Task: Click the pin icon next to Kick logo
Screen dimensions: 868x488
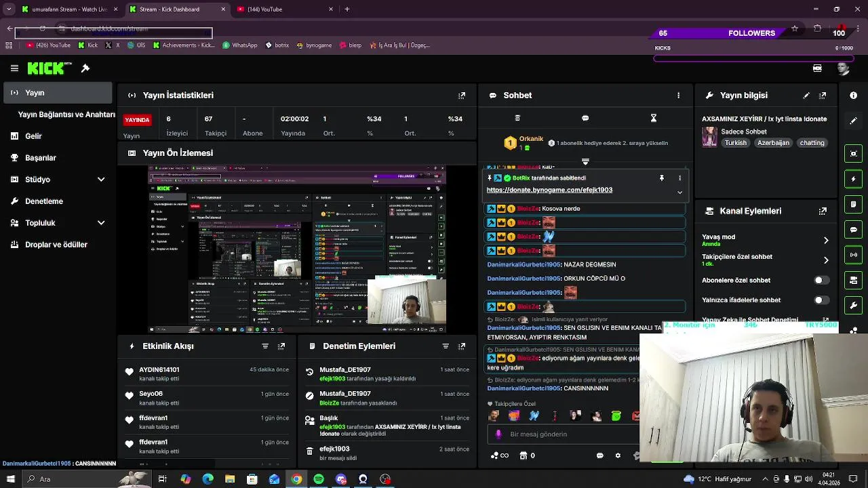Action: [x=85, y=68]
